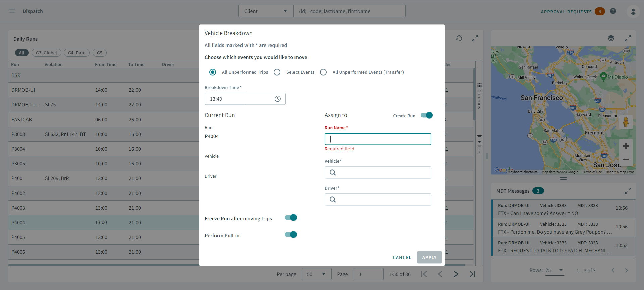Open the map Terms of Use link
The height and width of the screenshot is (290, 644).
592,172
